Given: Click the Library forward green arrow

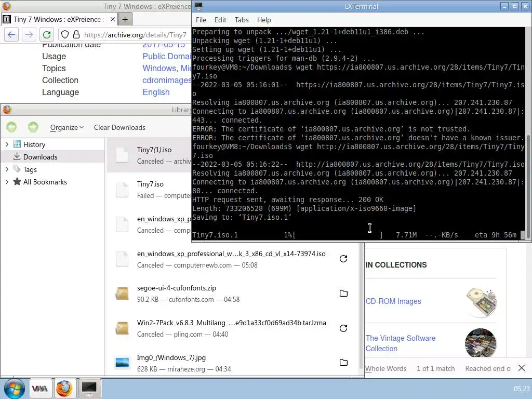Looking at the screenshot, I should click(33, 127).
